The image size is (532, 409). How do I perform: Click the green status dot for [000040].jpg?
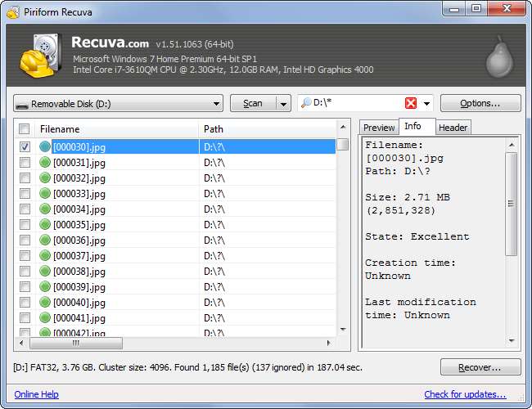45,302
